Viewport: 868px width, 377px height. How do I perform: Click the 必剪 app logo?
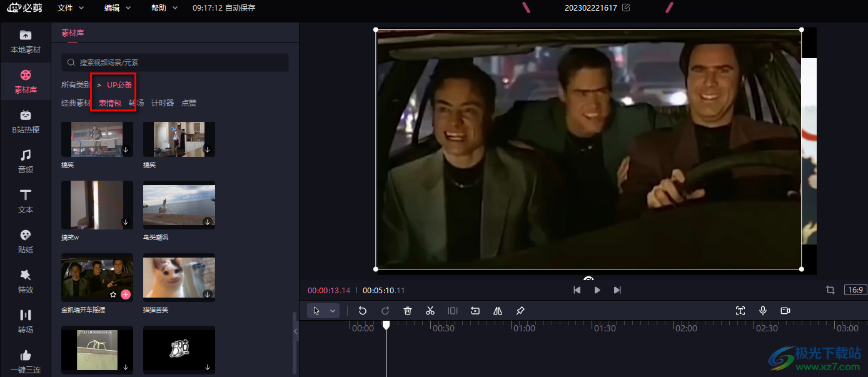pyautogui.click(x=23, y=8)
